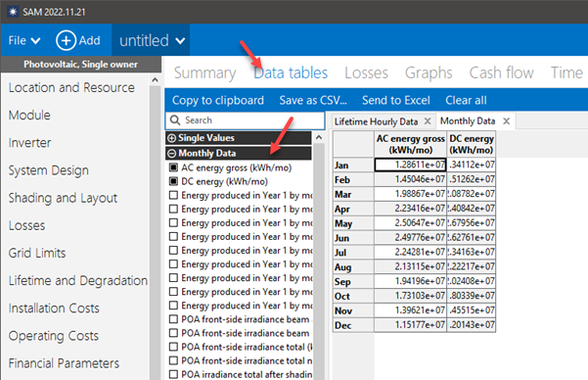Click Copy to clipboard

pos(218,100)
